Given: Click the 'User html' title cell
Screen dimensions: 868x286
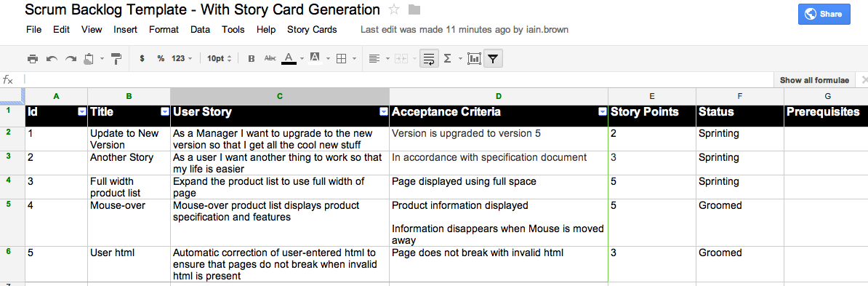Looking at the screenshot, I should [129, 264].
